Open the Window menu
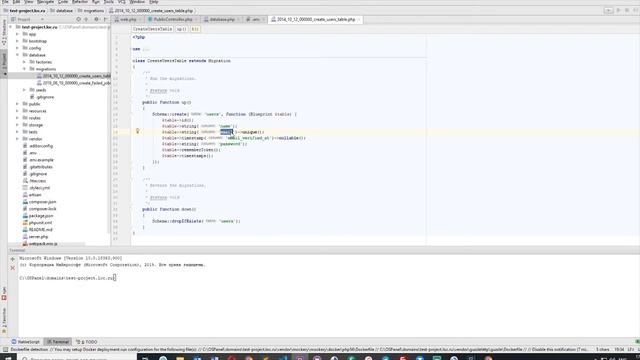This screenshot has height=360, width=640. tap(137, 2)
